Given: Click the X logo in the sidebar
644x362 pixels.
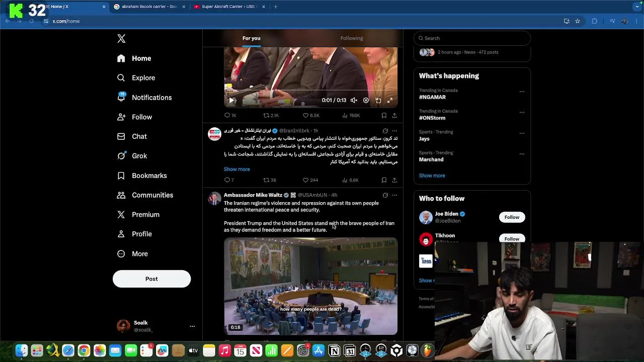Looking at the screenshot, I should 121,39.
